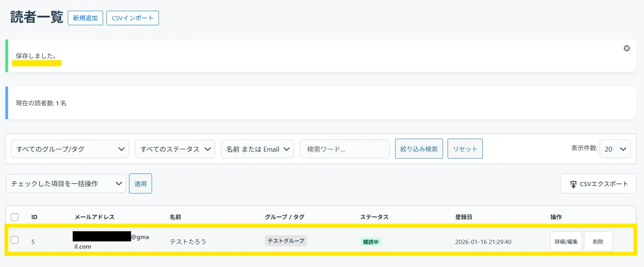Click the テストグループ tag badge
Image resolution: width=644 pixels, height=267 pixels.
point(286,241)
